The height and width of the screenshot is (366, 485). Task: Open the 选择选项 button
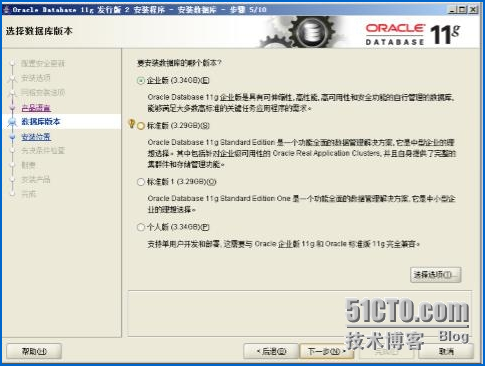pos(436,275)
